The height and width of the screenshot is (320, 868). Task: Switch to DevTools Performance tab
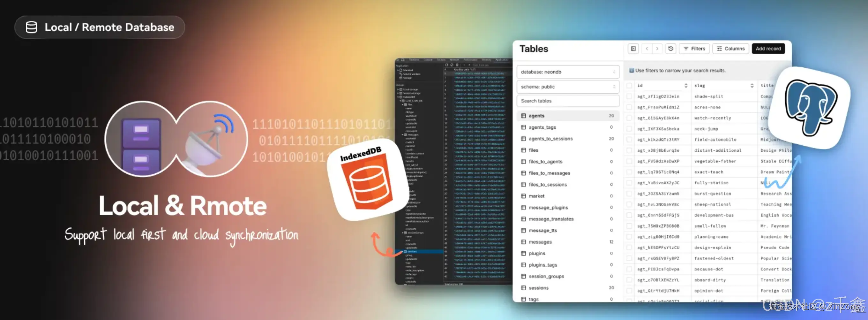click(470, 60)
